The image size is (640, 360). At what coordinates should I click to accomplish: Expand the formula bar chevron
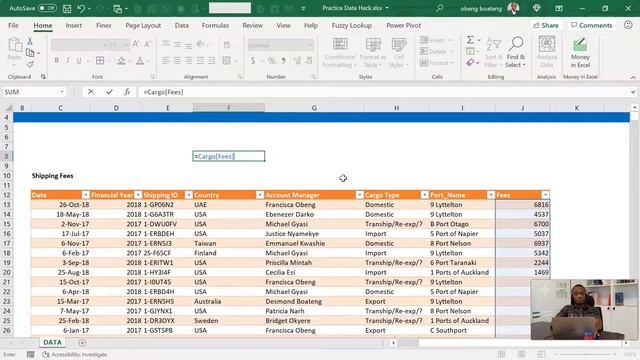(633, 92)
